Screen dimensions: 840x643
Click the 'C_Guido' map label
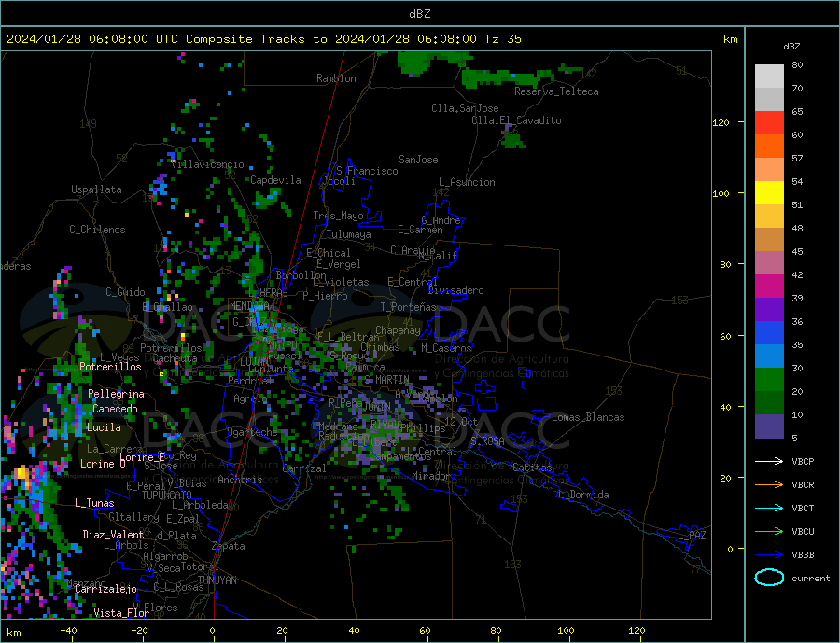coord(125,292)
